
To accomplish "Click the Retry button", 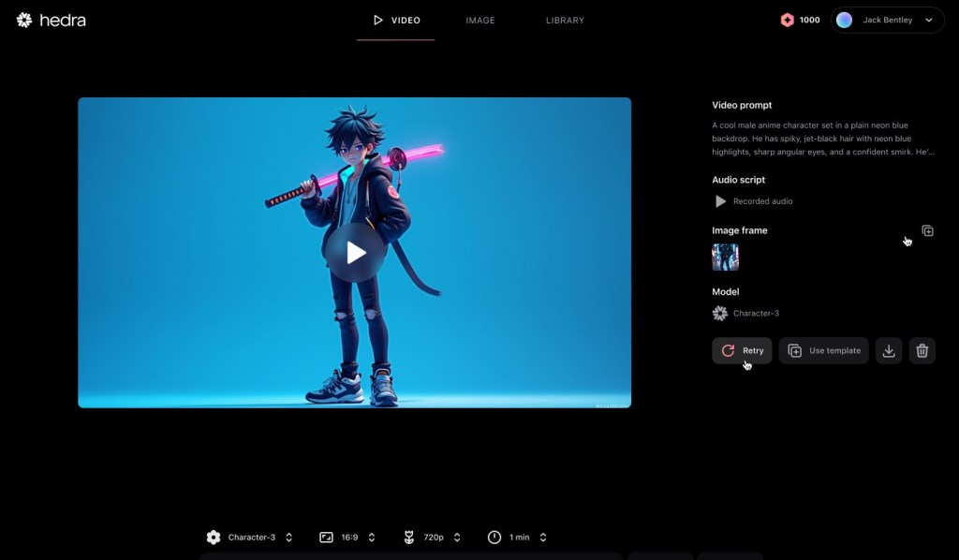I will [x=742, y=350].
